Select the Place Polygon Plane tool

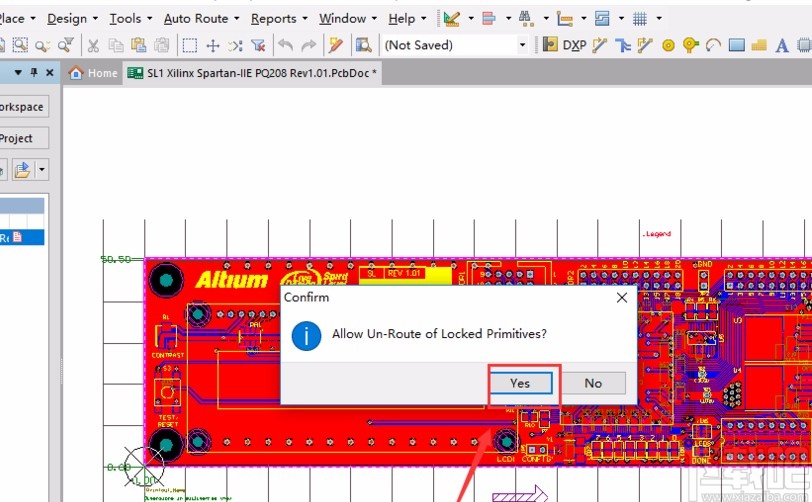click(759, 46)
